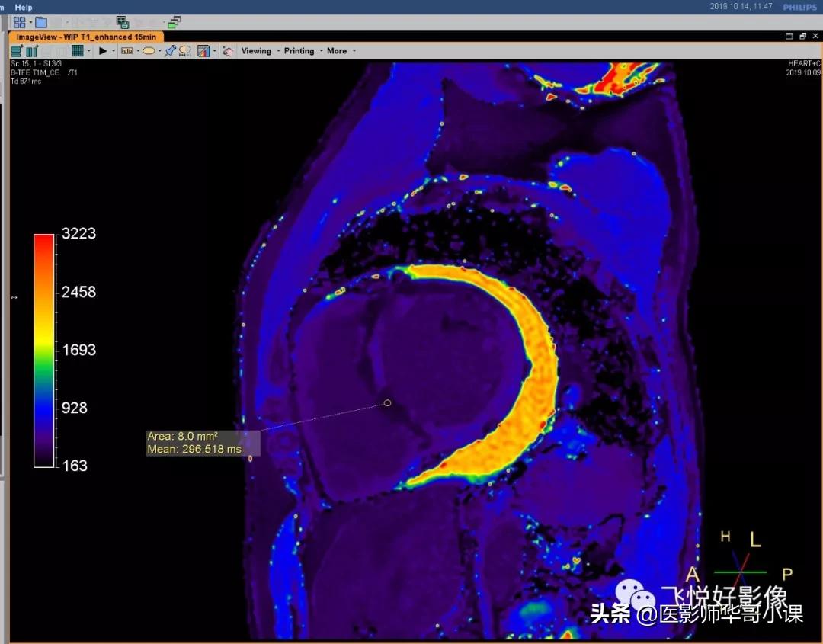Click the add column layout icon
This screenshot has width=823, height=644.
(x=31, y=51)
